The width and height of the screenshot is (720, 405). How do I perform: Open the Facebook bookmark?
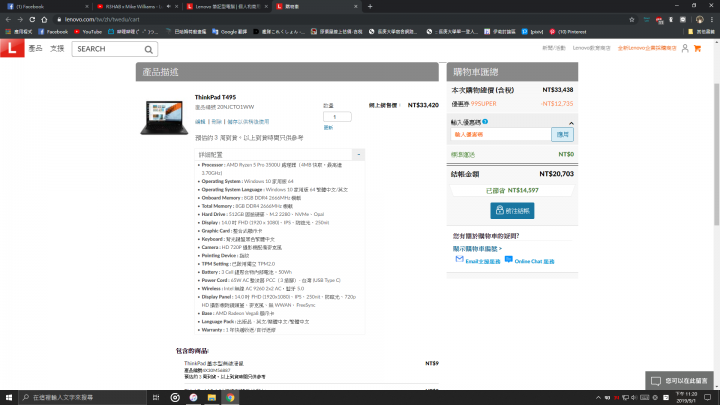tap(53, 32)
